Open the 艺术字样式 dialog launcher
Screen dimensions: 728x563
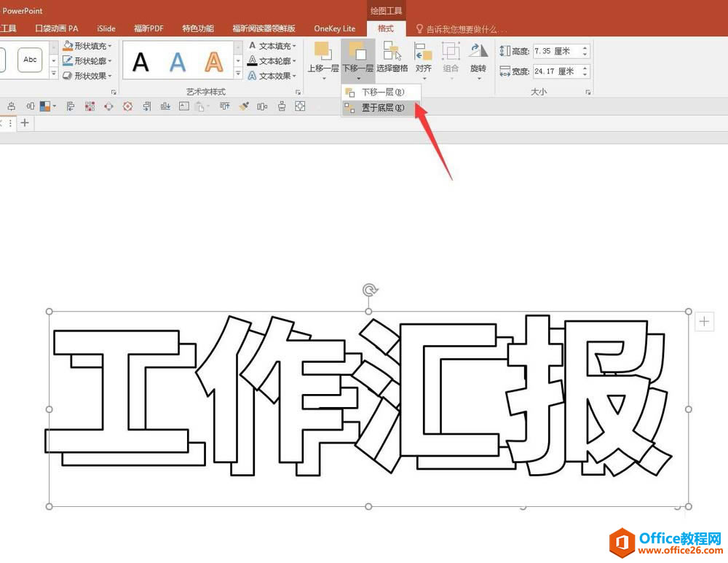point(298,92)
